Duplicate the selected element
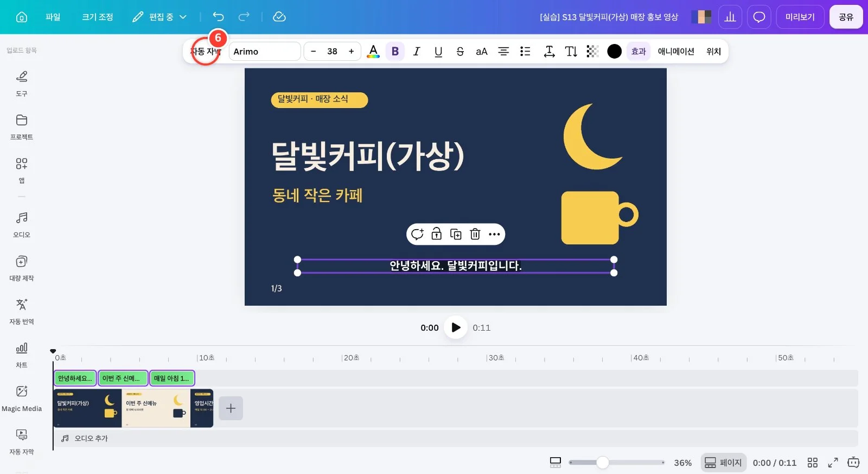Screen dimensions: 868x474 coord(456,234)
